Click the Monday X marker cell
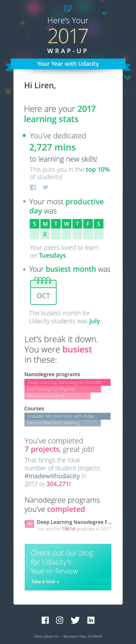Screen dimensions: 136x644 click(x=45, y=235)
